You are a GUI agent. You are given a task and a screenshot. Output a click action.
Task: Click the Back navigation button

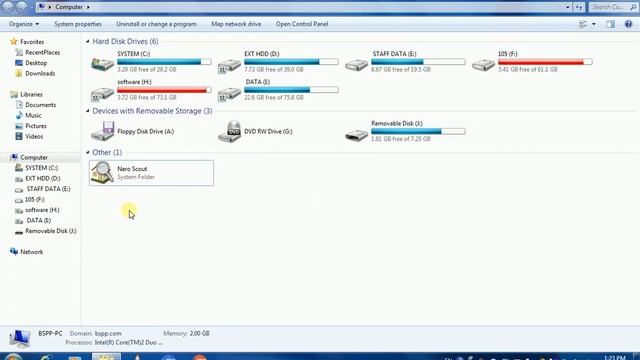tap(8, 6)
